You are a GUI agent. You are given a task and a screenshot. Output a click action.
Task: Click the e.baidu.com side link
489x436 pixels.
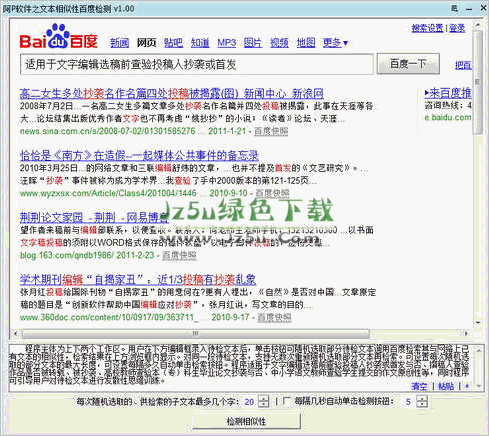[448, 117]
